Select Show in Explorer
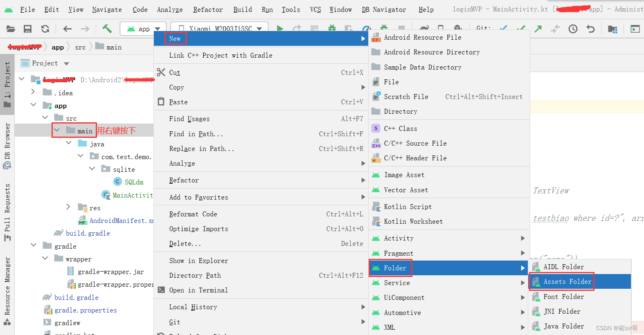Viewport: 644px width, 335px height. pyautogui.click(x=261, y=261)
